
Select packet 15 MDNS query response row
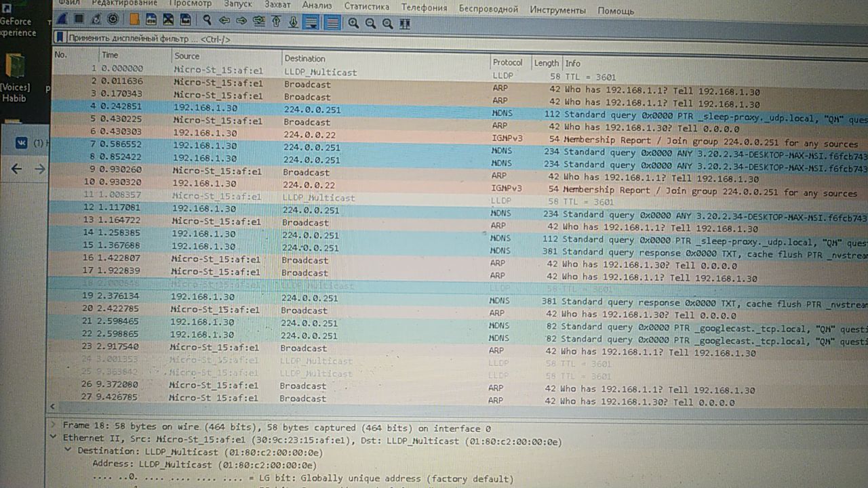pos(460,248)
